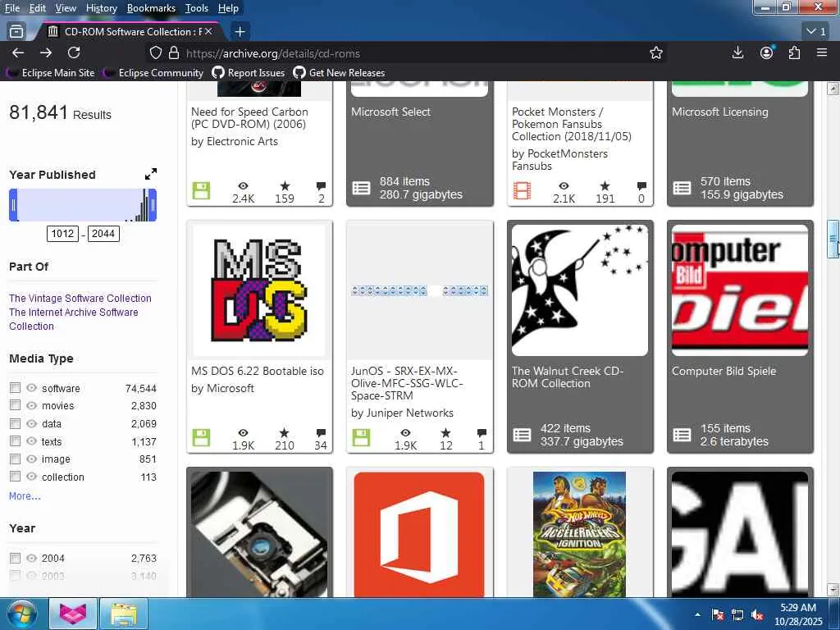
Task: Check the movies media type filter
Action: click(15, 405)
